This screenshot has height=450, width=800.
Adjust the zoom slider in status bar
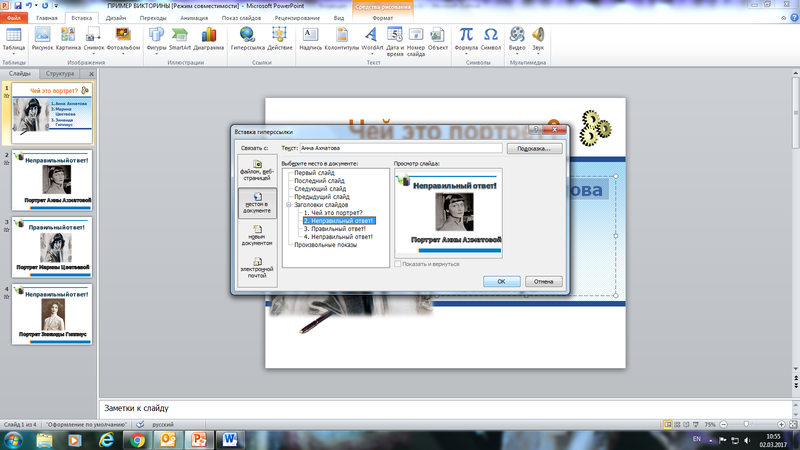[746, 424]
